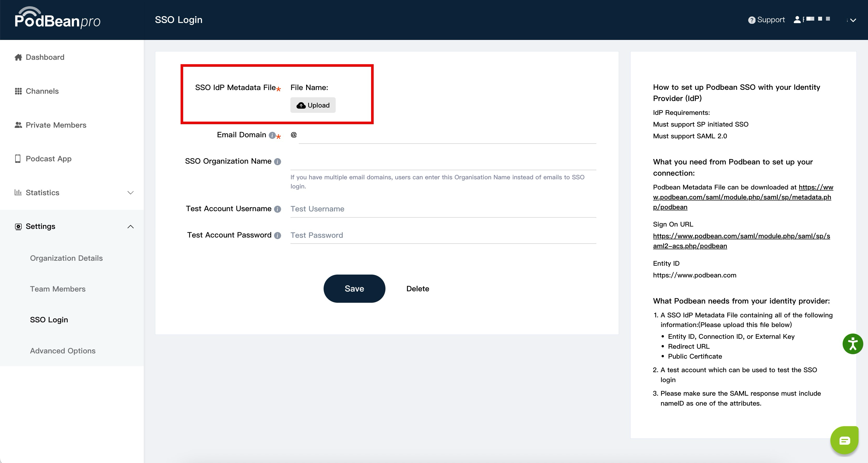Click the Settings label in sidebar

(x=40, y=227)
